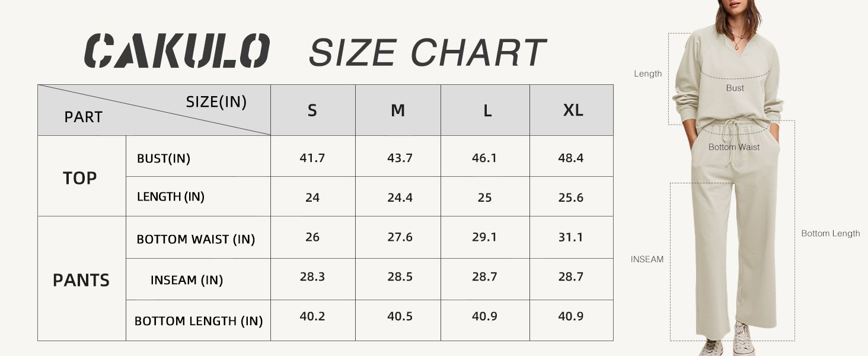
Task: Select the M size column header
Action: pos(398,110)
